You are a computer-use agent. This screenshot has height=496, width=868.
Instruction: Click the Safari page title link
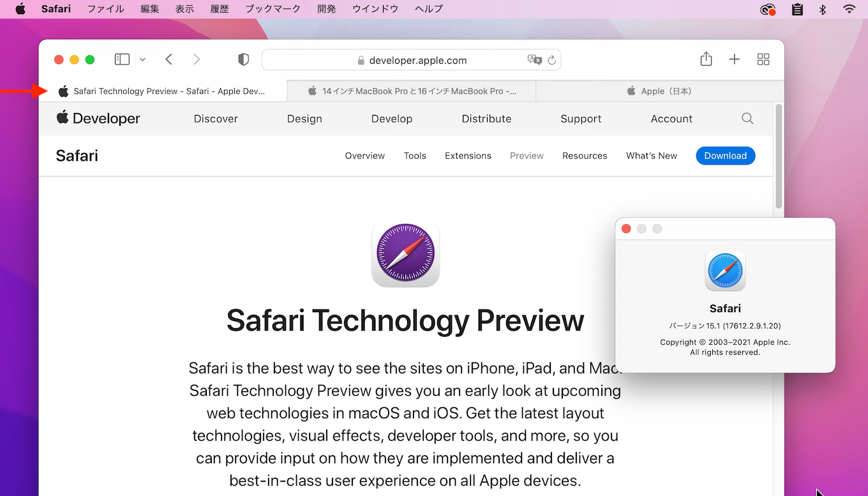(x=77, y=156)
